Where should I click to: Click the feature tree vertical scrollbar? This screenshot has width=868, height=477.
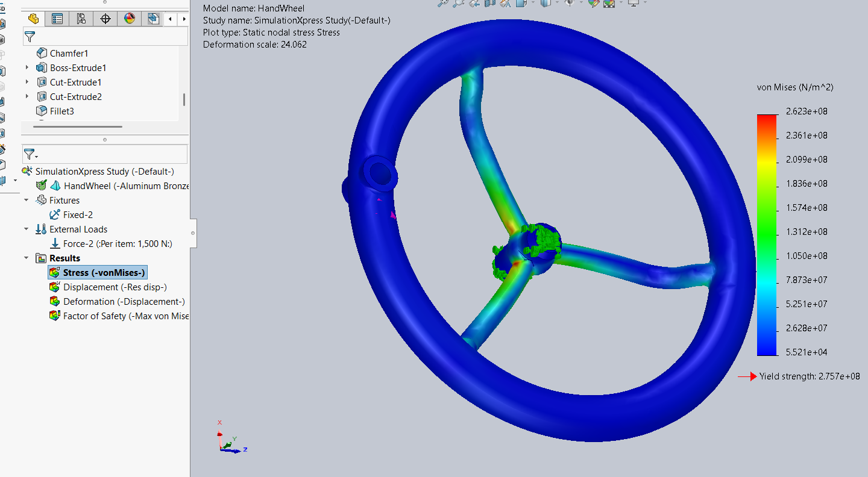[x=184, y=99]
